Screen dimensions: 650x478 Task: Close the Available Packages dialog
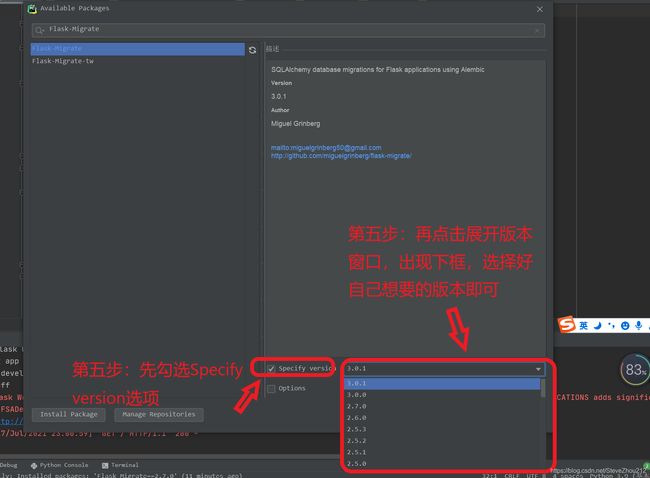[540, 9]
